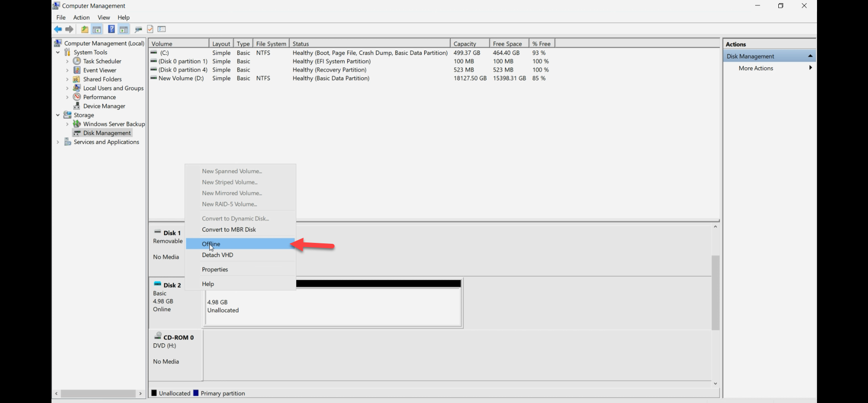This screenshot has width=868, height=403.
Task: Open More Actions in the Actions pane
Action: (x=769, y=68)
